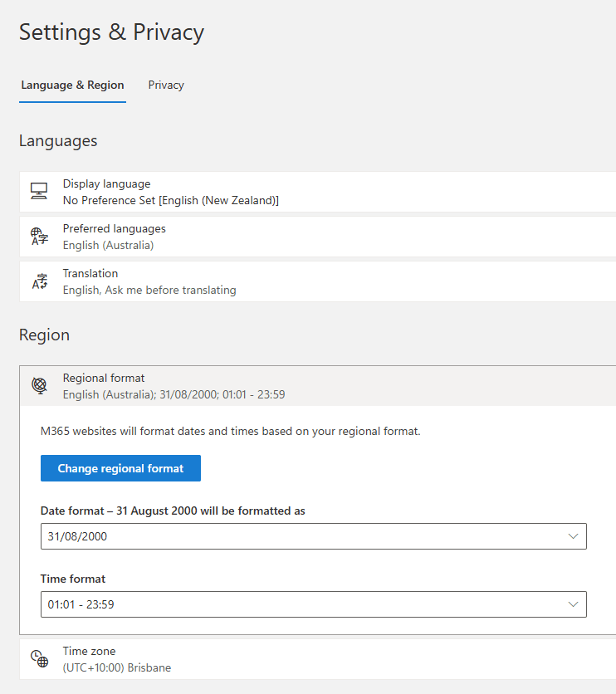Click the Display language monitor icon
The image size is (616, 694).
click(x=39, y=192)
